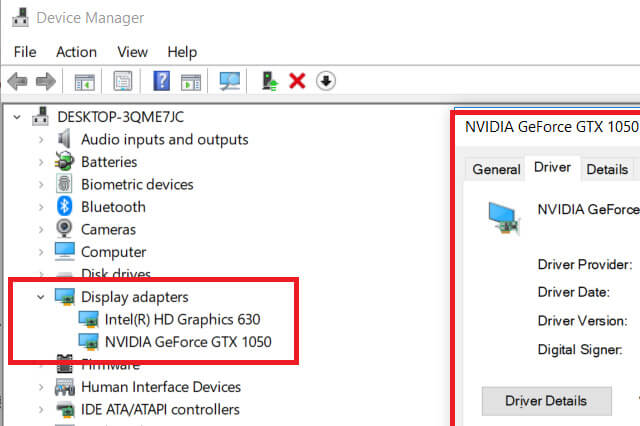The height and width of the screenshot is (426, 640).
Task: Click the down-arrow Disable device icon
Action: coord(326,81)
